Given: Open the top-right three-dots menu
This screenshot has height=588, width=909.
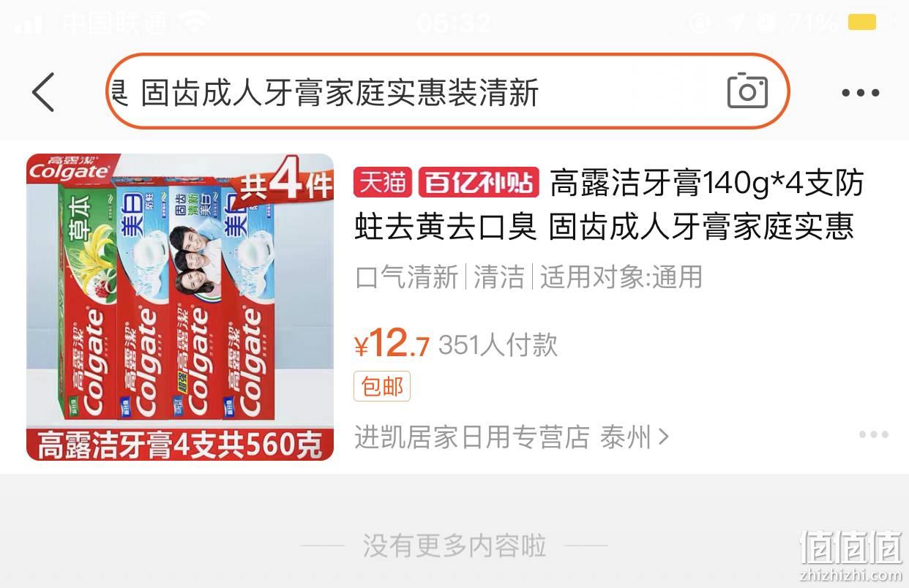Looking at the screenshot, I should tap(861, 93).
